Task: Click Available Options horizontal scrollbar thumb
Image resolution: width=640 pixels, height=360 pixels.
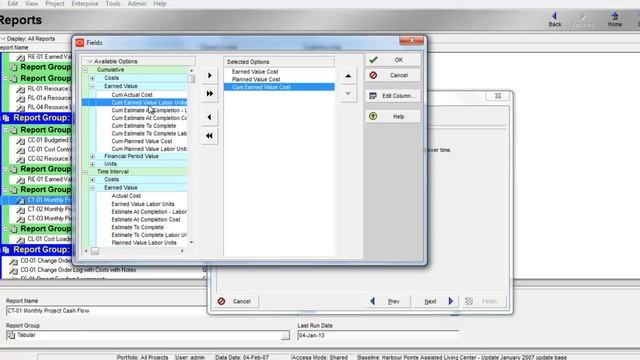Action: (x=95, y=251)
